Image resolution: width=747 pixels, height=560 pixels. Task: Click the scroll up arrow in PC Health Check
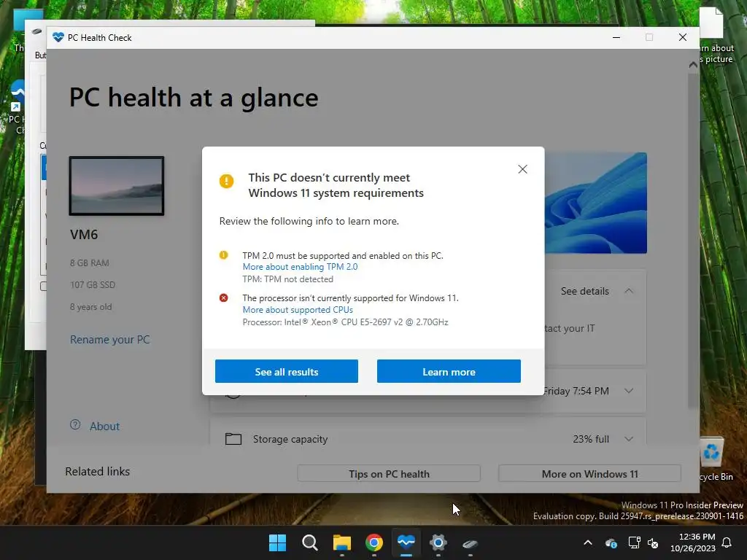[693, 65]
